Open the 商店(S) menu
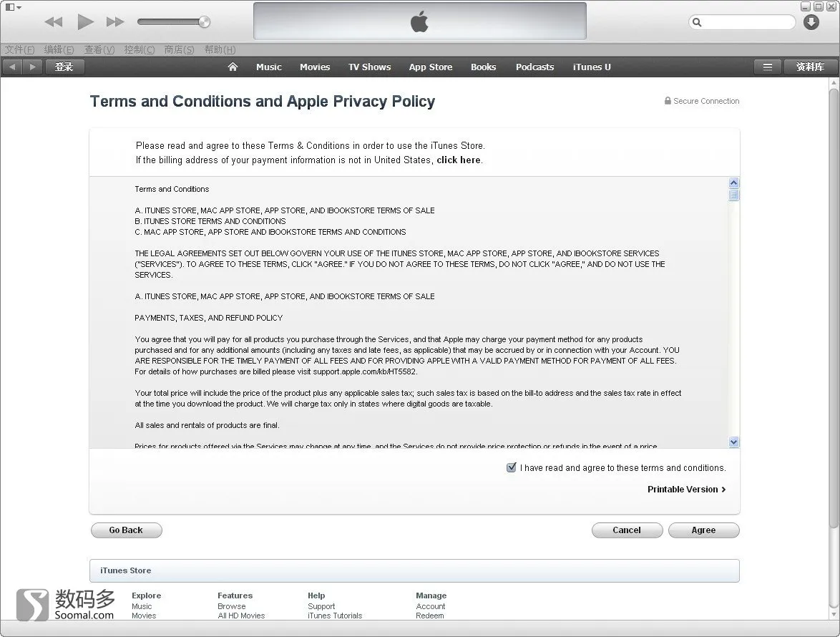840x637 pixels. click(x=179, y=50)
